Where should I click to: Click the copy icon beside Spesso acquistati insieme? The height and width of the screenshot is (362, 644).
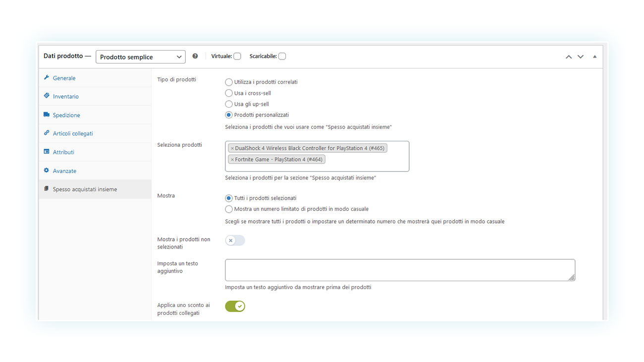(47, 189)
